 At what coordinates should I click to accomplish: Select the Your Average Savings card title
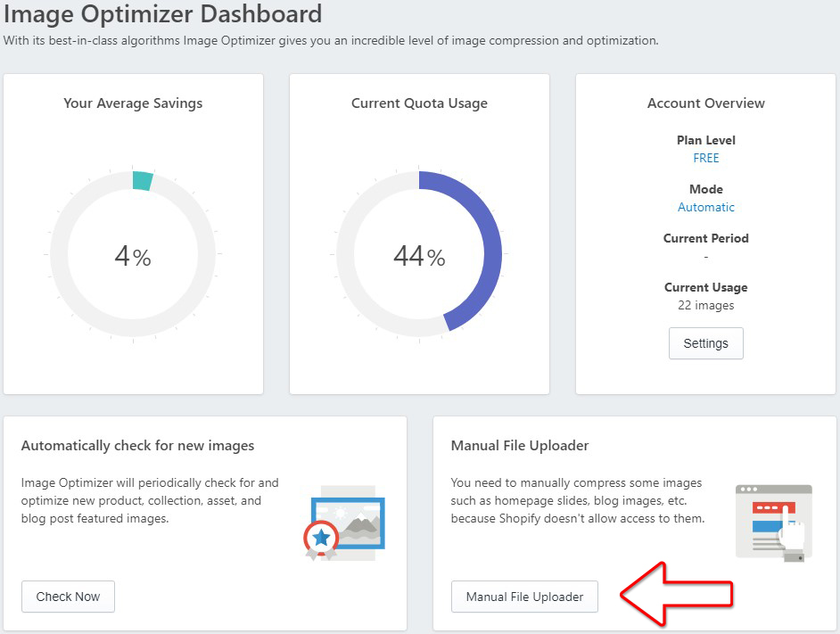[133, 103]
